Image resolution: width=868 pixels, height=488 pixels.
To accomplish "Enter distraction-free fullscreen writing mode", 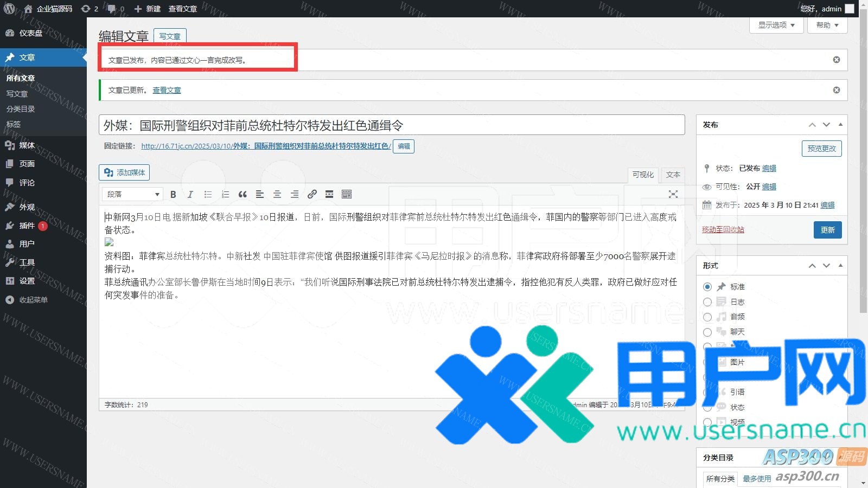I will pos(673,194).
